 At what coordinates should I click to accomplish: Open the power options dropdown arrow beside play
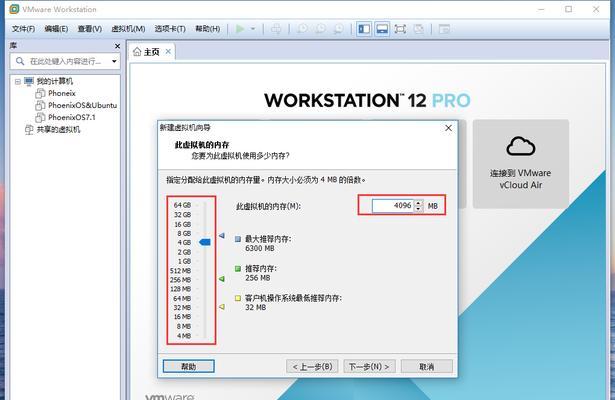(253, 29)
